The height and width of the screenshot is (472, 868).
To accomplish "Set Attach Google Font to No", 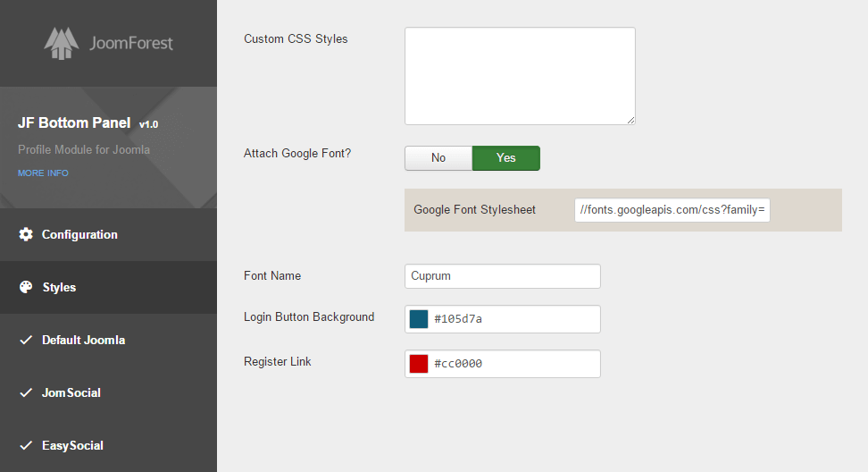I will click(438, 158).
